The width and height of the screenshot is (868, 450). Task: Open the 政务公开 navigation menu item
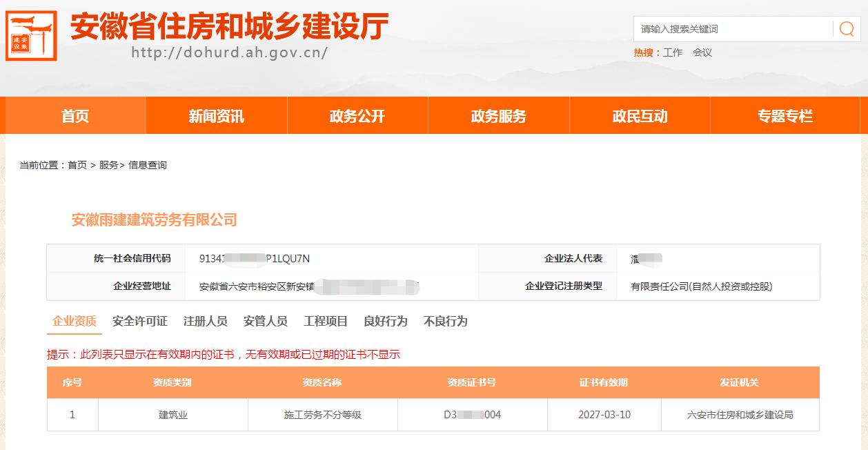click(x=357, y=115)
